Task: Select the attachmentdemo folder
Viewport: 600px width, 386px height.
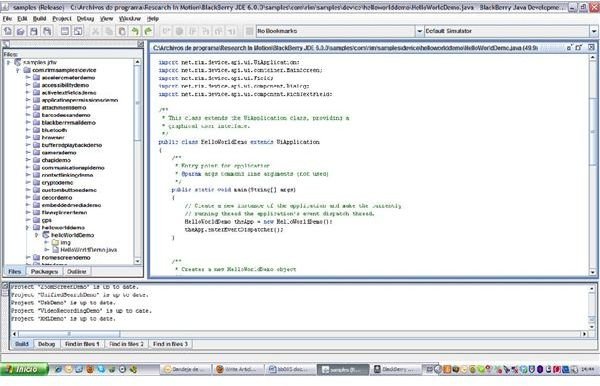Action: [64, 107]
